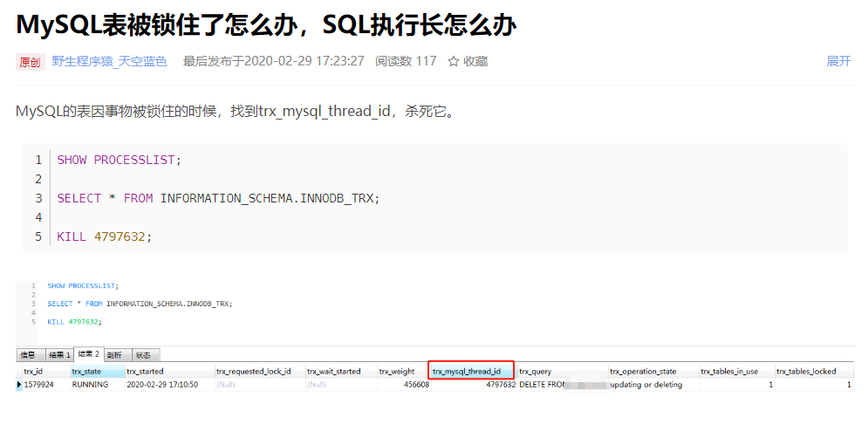Click code line KILL 4797632;

tap(104, 236)
